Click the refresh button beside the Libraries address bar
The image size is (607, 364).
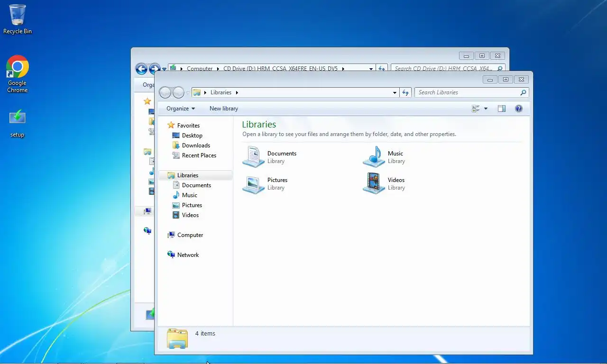click(x=405, y=92)
